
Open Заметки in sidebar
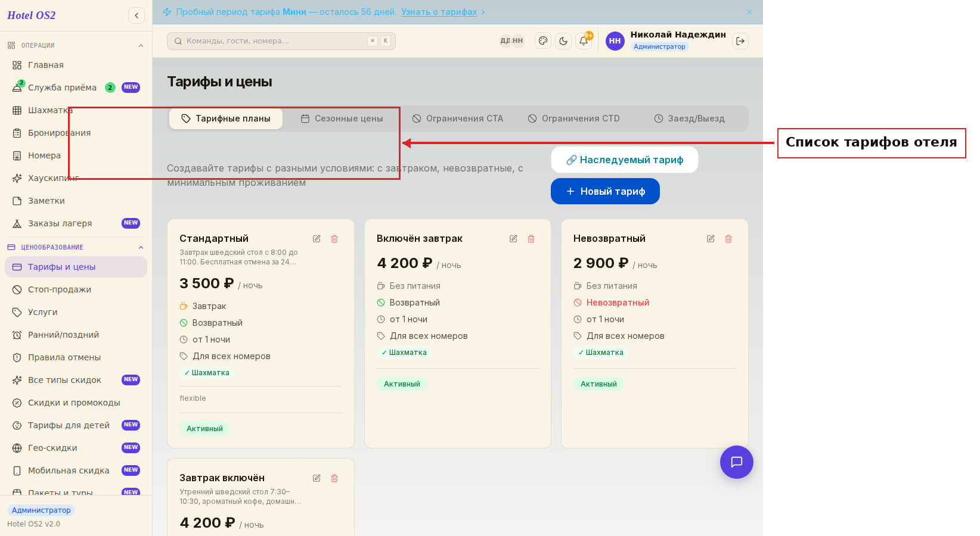coord(76,201)
